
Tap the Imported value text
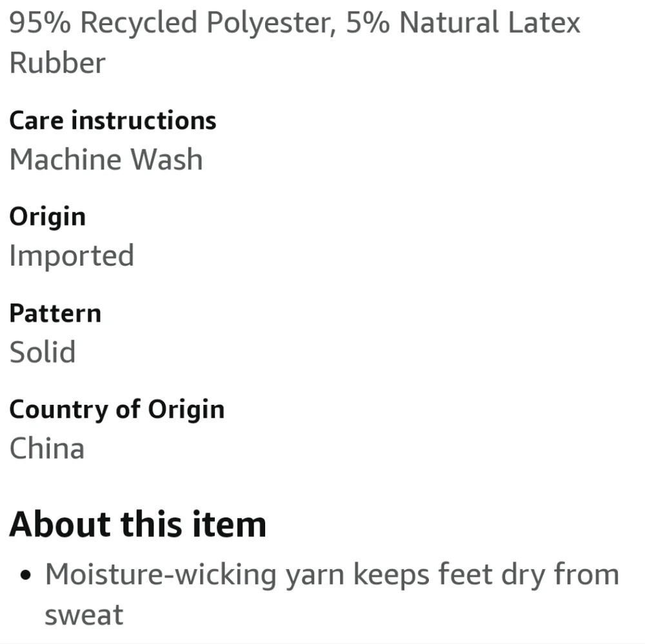pos(72,255)
